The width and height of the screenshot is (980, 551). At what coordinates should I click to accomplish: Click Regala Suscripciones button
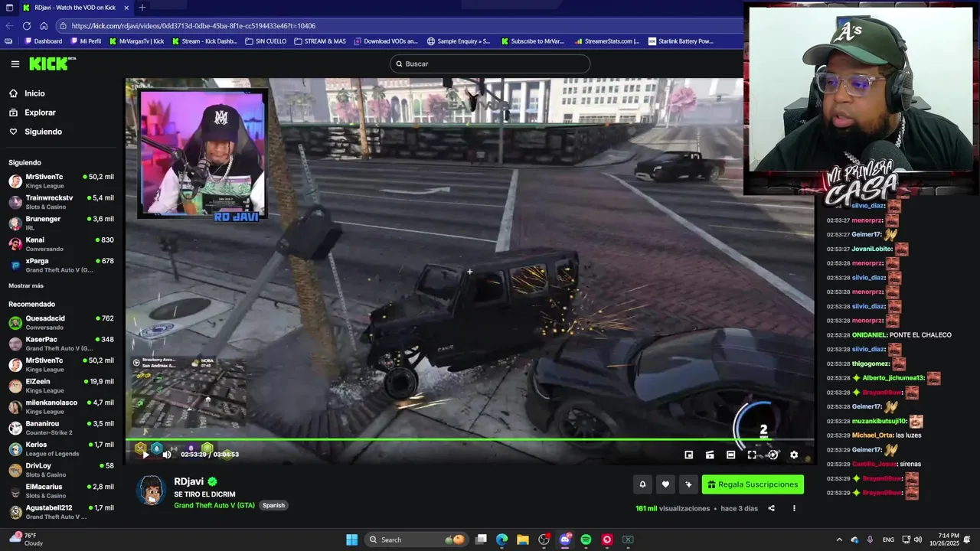coord(753,484)
